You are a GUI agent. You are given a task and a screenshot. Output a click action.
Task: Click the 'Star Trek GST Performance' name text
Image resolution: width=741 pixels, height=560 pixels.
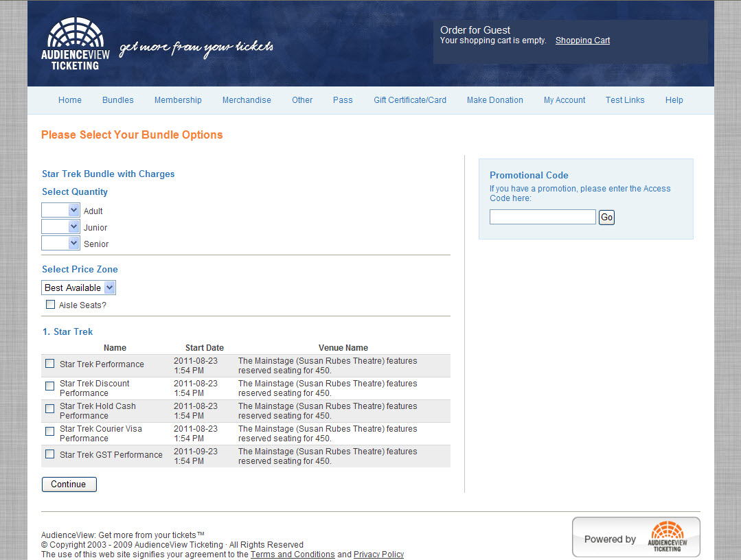[111, 455]
